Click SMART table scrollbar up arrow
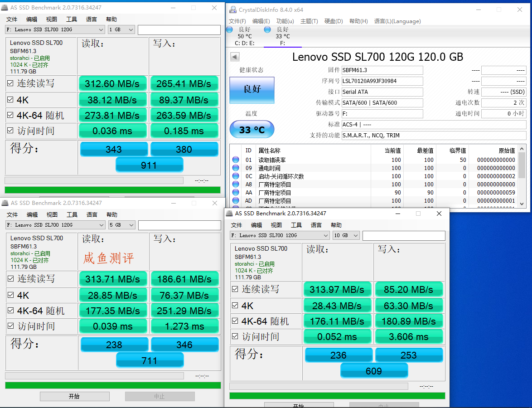532x408 pixels. [522, 149]
